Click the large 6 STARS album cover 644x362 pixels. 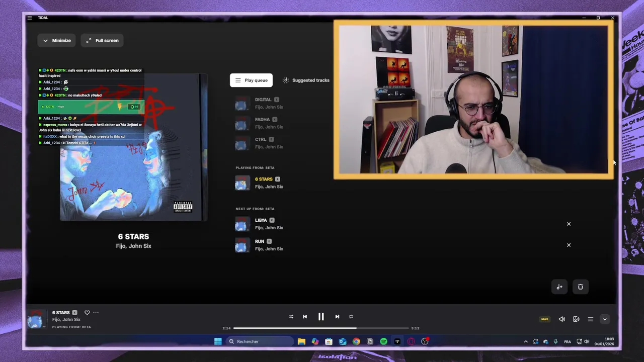pos(133,148)
